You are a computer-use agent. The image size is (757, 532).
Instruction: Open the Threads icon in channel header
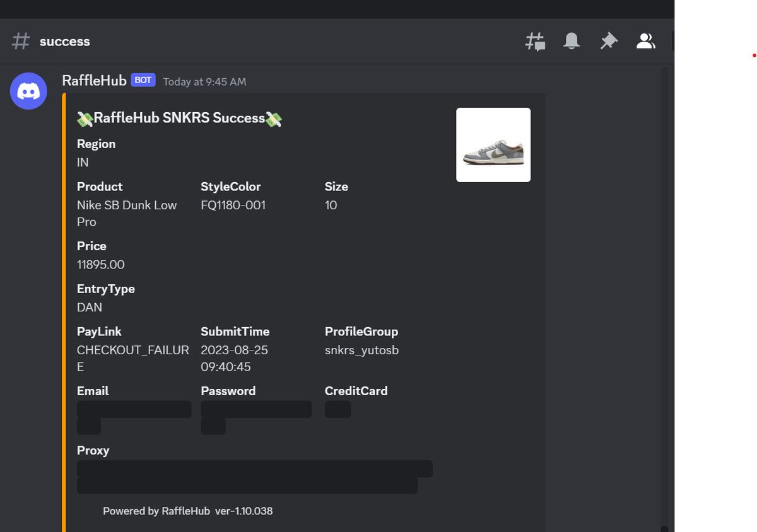point(535,42)
